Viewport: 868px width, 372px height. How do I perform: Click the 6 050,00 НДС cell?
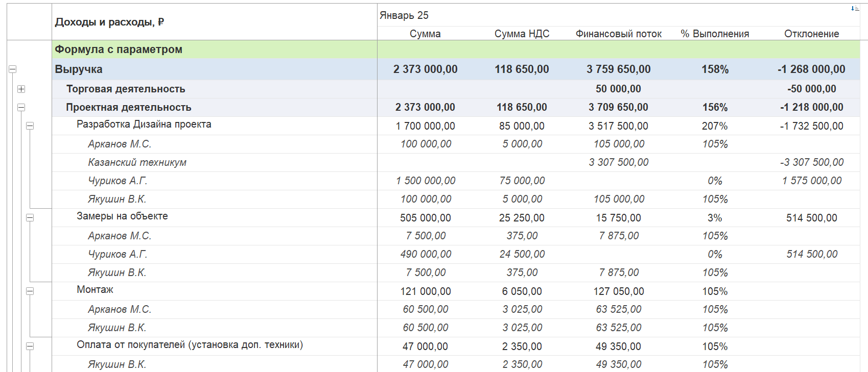522,291
